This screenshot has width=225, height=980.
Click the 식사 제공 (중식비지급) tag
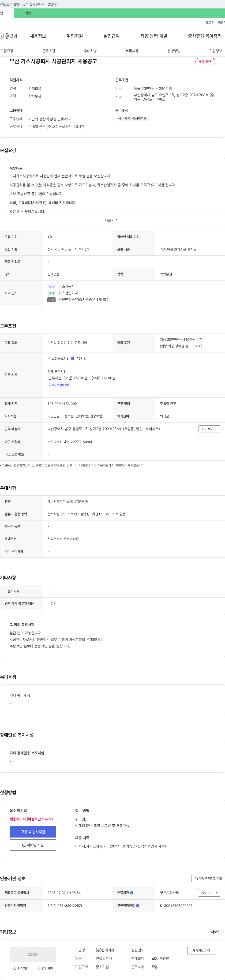pos(132,119)
